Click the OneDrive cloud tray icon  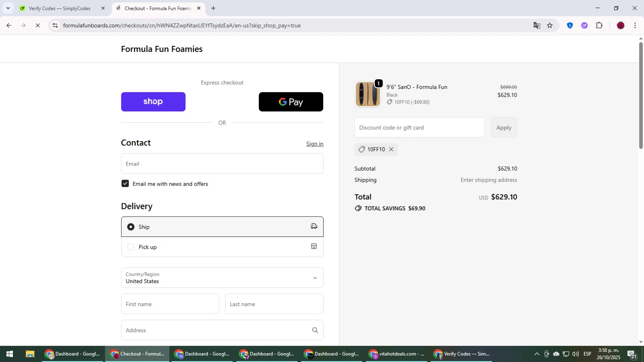(x=556, y=354)
